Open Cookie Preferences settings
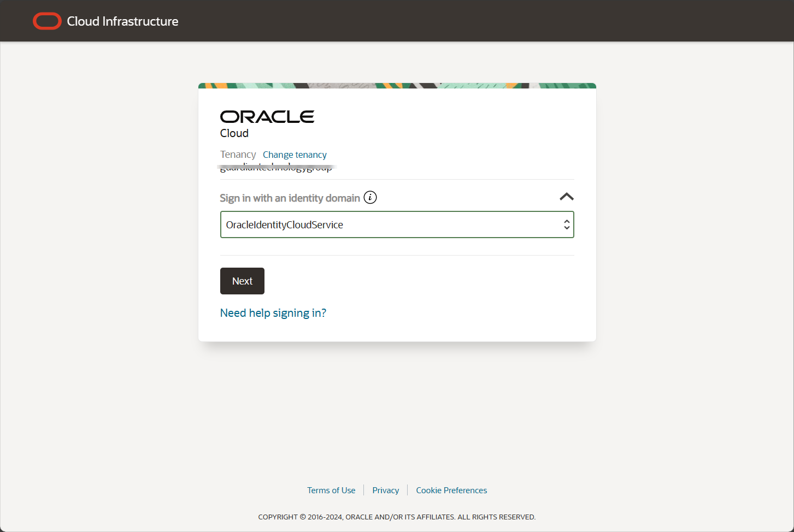The width and height of the screenshot is (794, 532). pyautogui.click(x=451, y=490)
